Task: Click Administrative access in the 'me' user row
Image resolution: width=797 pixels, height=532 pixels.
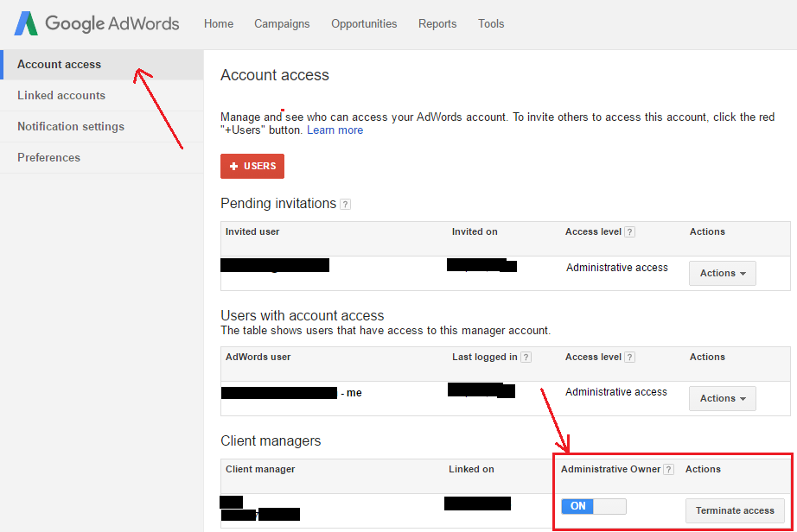Action: click(x=616, y=392)
